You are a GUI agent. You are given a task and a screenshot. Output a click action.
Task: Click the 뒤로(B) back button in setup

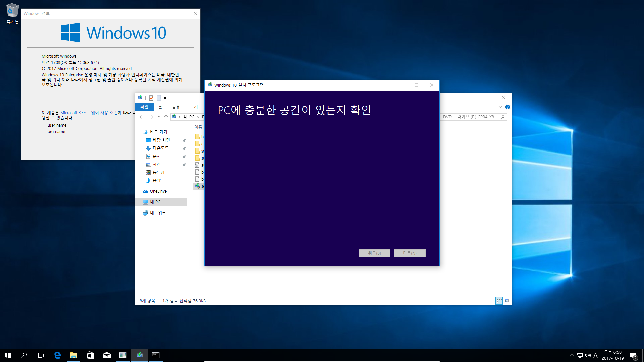click(x=374, y=253)
